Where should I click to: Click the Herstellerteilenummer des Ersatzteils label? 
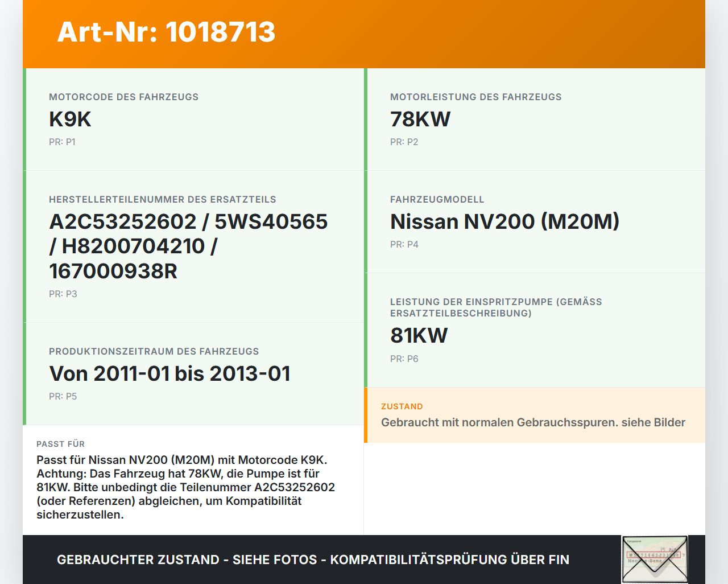[x=162, y=200]
